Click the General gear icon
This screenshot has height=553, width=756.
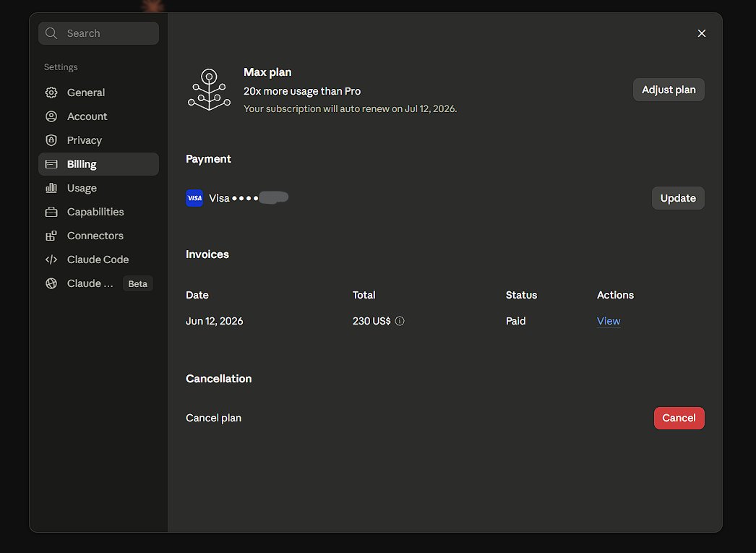tap(51, 93)
